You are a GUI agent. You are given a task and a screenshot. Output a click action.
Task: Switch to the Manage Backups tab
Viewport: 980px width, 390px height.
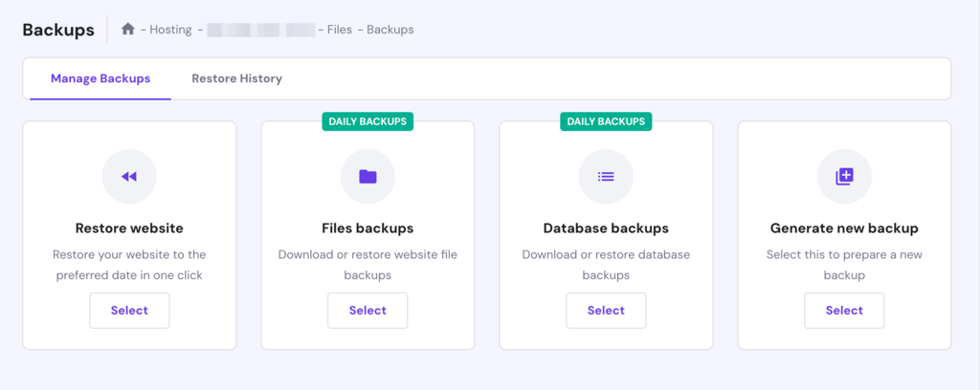point(100,78)
